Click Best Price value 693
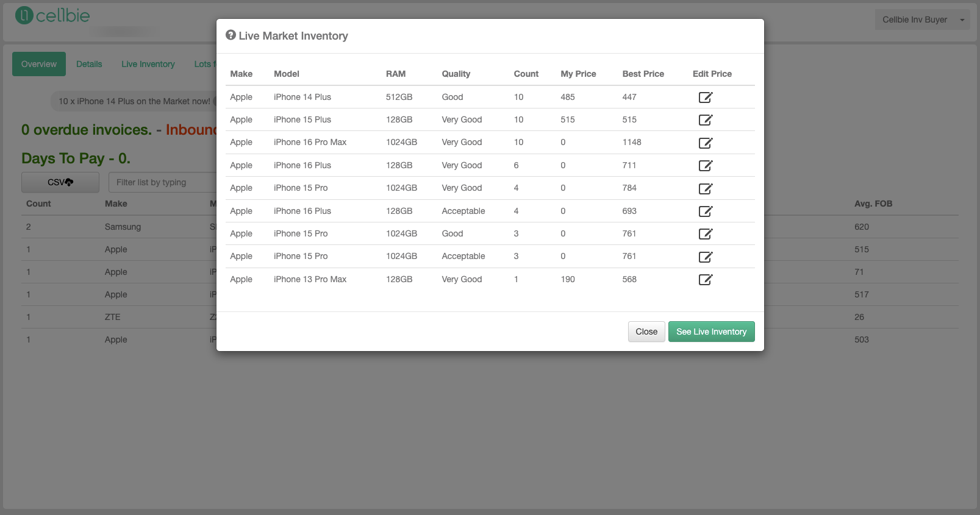This screenshot has height=515, width=980. click(x=629, y=211)
